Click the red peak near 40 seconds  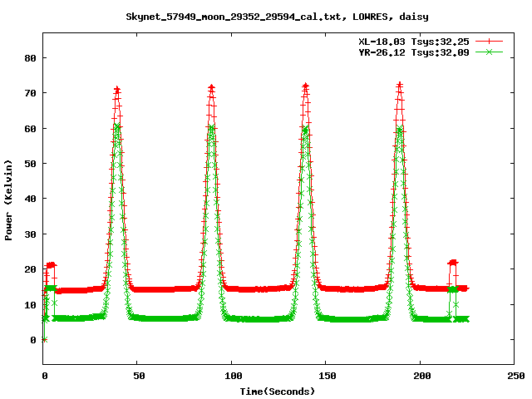[117, 91]
